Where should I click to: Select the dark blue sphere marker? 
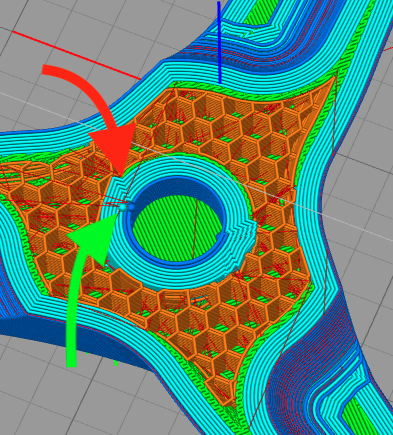(x=131, y=207)
